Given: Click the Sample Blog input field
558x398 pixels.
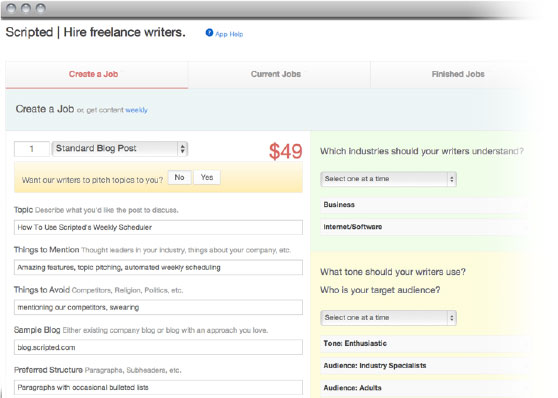Looking at the screenshot, I should [x=158, y=347].
